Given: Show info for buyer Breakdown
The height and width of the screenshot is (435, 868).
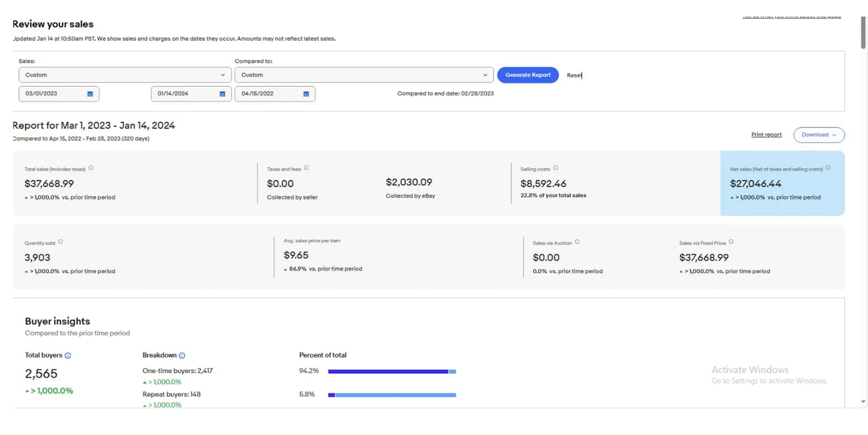Looking at the screenshot, I should coord(182,356).
